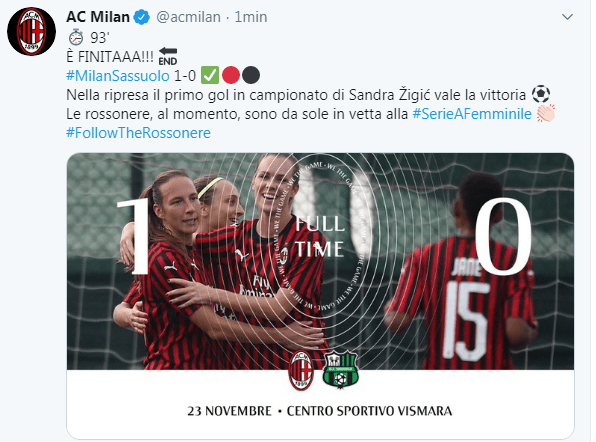
Task: Click the 1min timestamp
Action: (250, 17)
